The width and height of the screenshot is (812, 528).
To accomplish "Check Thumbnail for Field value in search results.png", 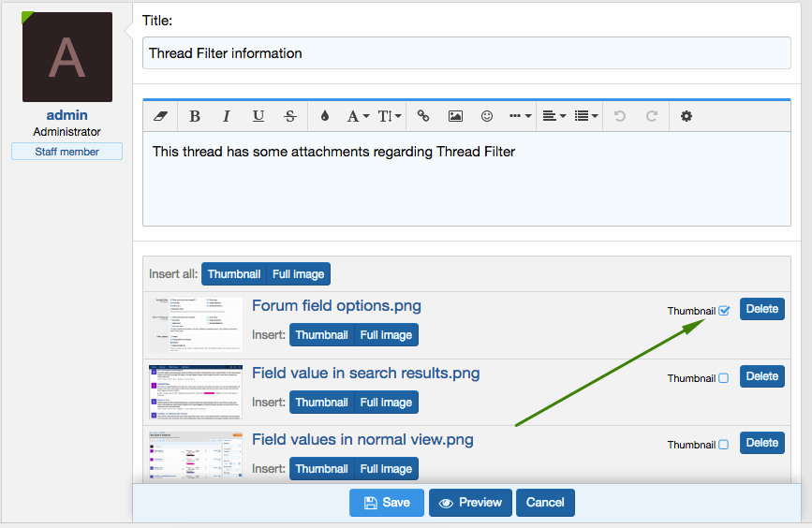I will tap(723, 378).
